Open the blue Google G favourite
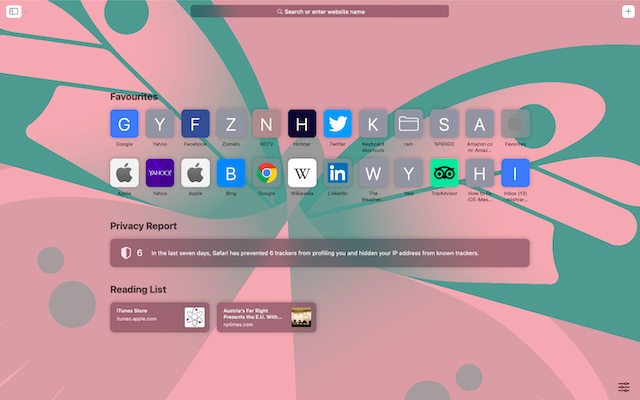The height and width of the screenshot is (400, 640). [x=124, y=124]
